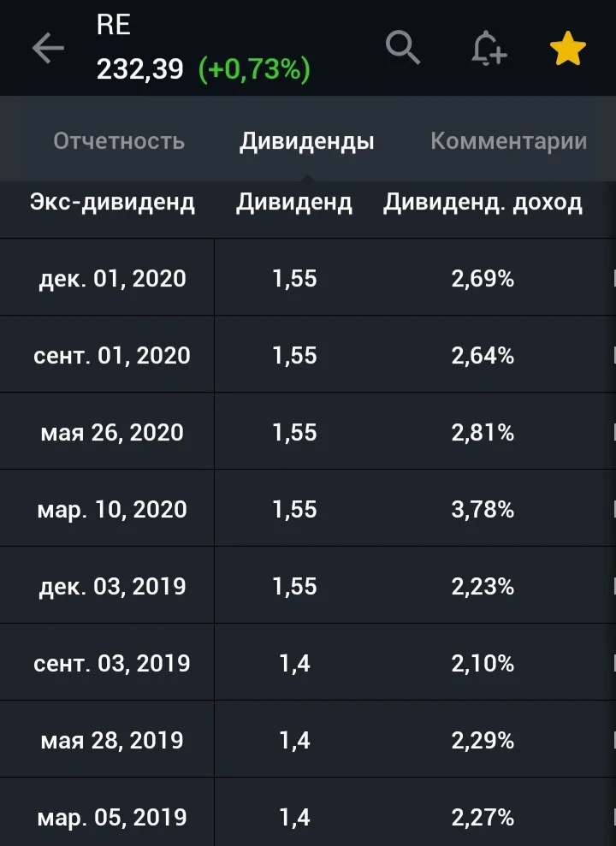The height and width of the screenshot is (846, 616).
Task: Tap the мая 26, 2020 date
Action: coord(112,432)
